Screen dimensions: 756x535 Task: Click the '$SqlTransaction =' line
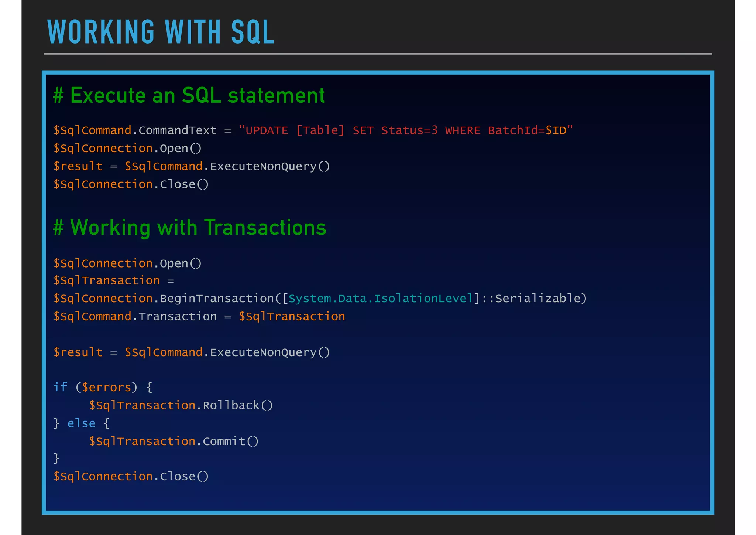point(114,281)
